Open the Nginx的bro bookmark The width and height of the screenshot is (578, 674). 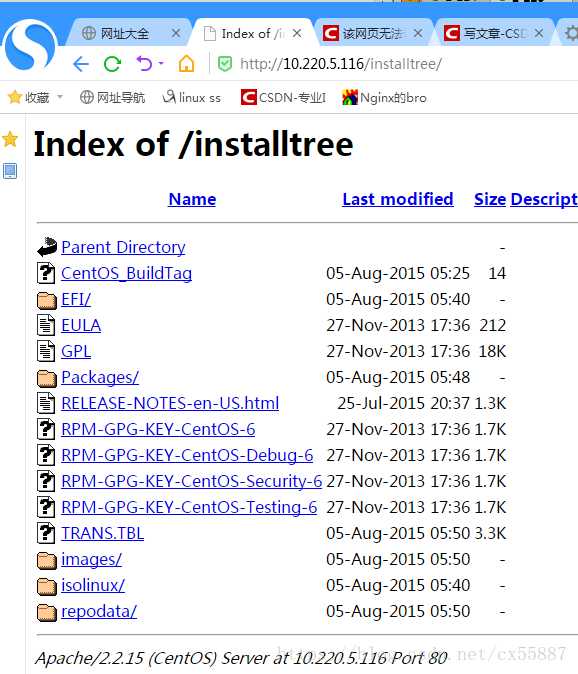click(x=384, y=98)
